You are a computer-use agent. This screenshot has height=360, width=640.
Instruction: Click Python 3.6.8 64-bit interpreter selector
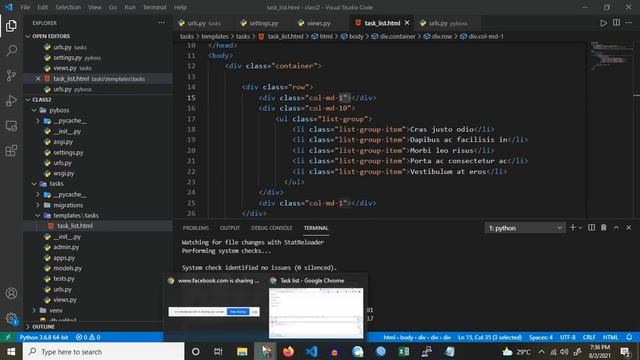pos(44,337)
